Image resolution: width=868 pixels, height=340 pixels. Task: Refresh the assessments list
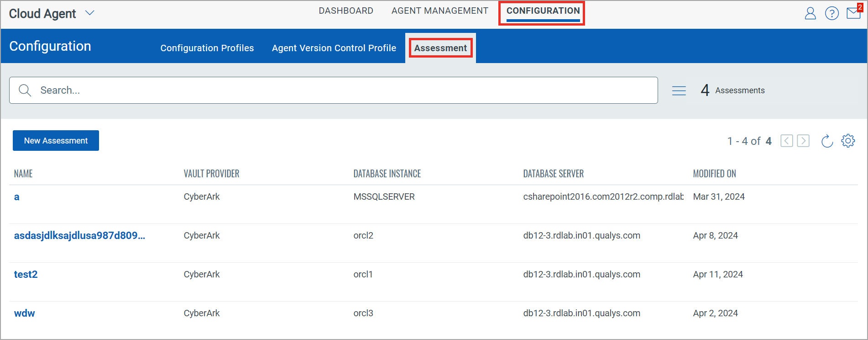(827, 141)
